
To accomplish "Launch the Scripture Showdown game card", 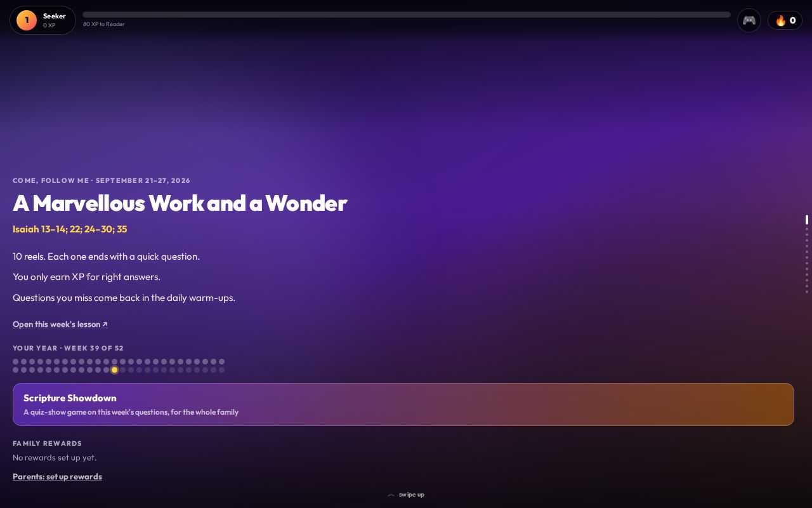I will [403, 404].
